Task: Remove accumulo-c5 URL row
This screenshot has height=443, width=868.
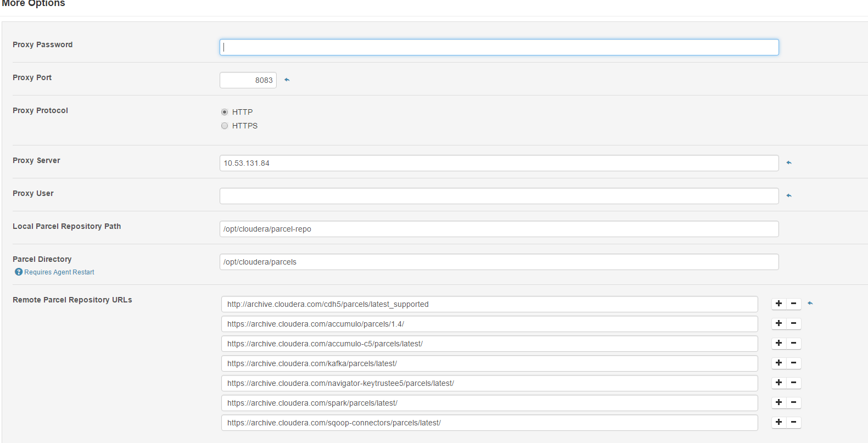Action: click(794, 343)
